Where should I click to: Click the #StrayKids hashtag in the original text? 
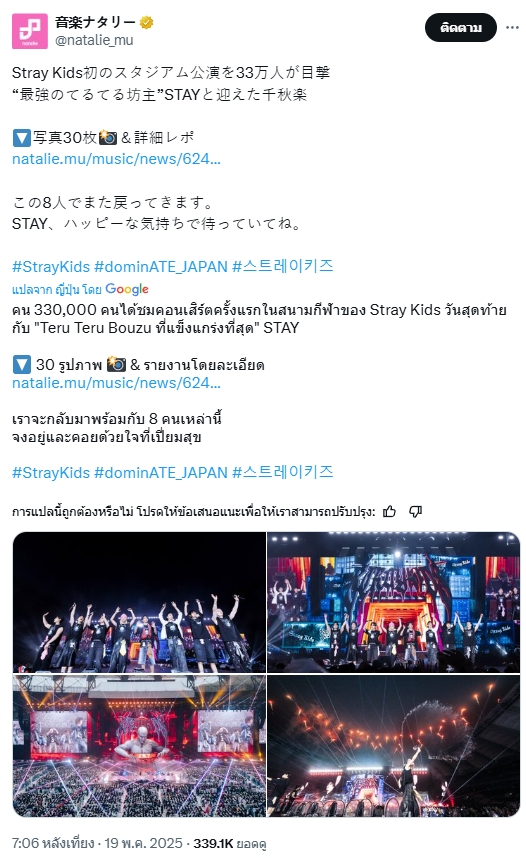pyautogui.click(x=51, y=266)
